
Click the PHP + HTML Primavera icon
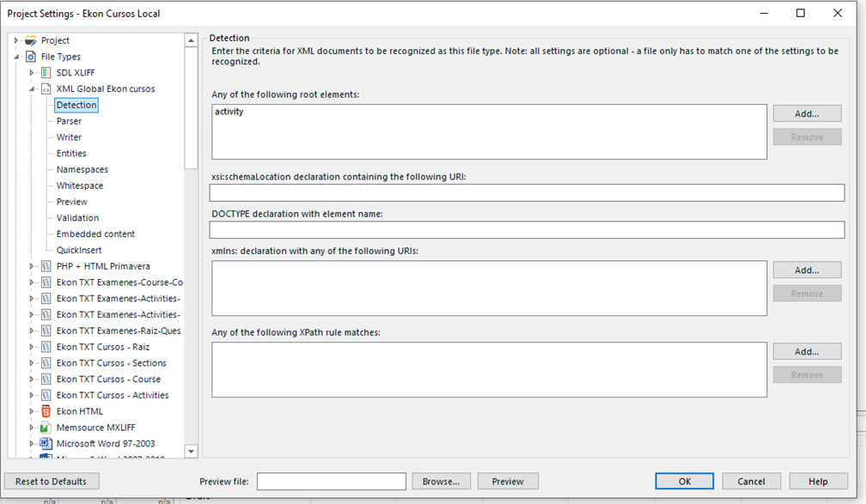[46, 267]
